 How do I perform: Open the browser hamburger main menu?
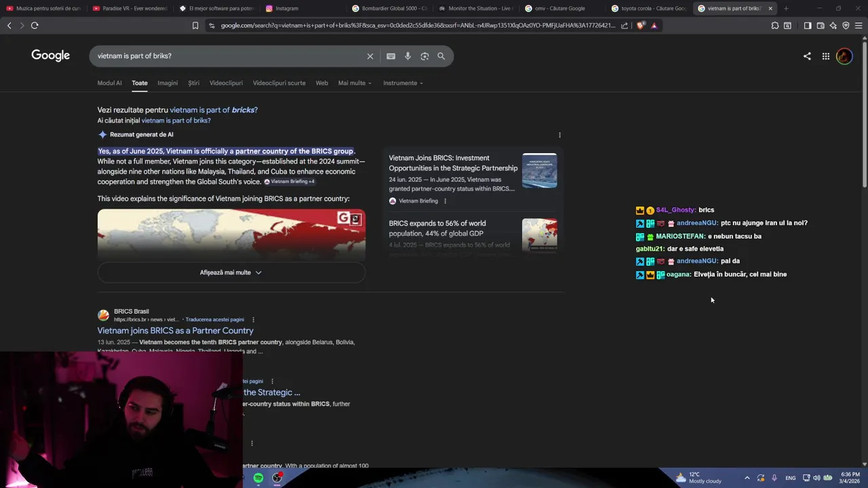(859, 26)
